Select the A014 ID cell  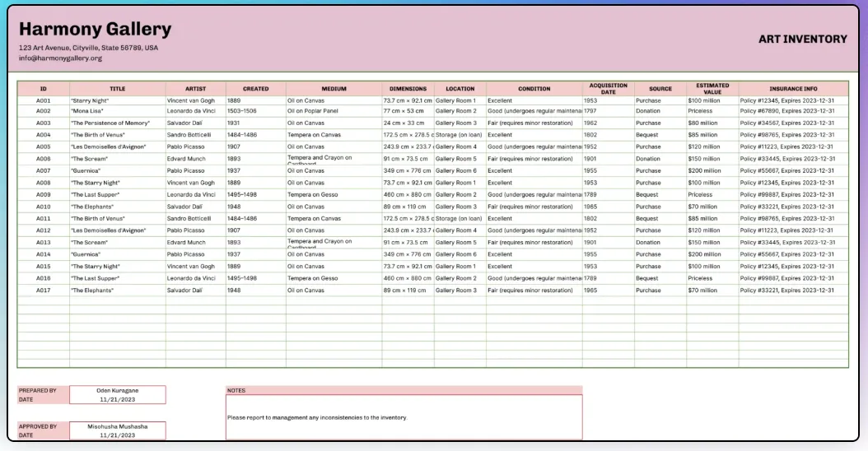43,254
